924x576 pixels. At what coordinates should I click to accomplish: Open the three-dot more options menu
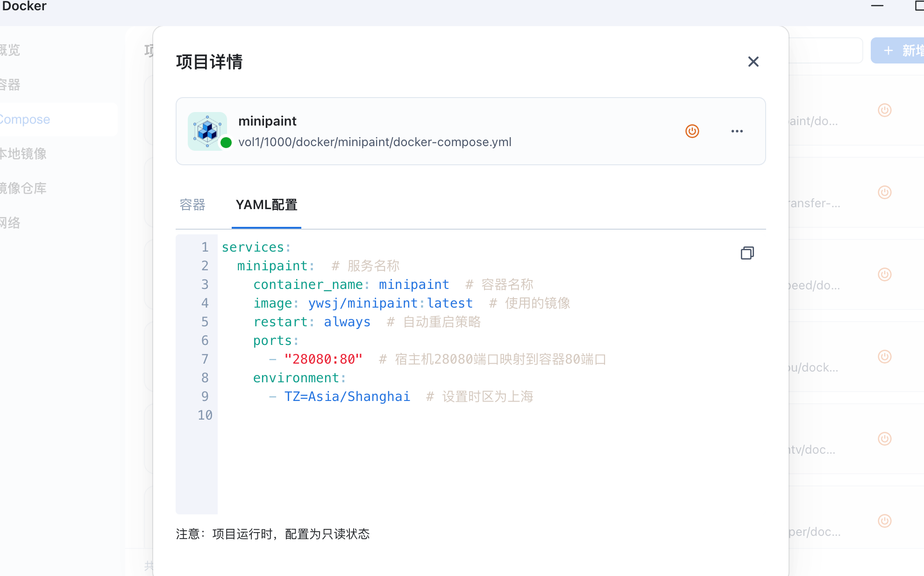click(737, 131)
